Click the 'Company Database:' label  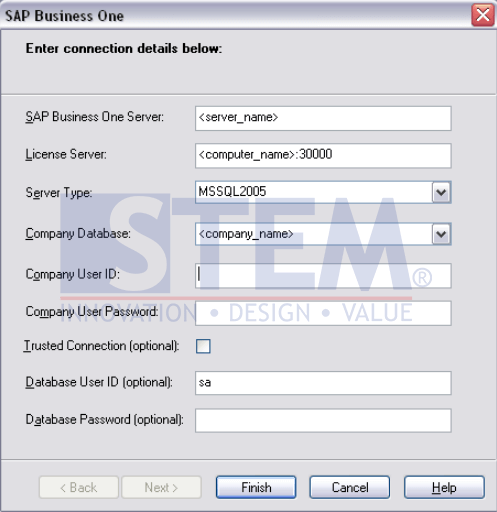78,234
